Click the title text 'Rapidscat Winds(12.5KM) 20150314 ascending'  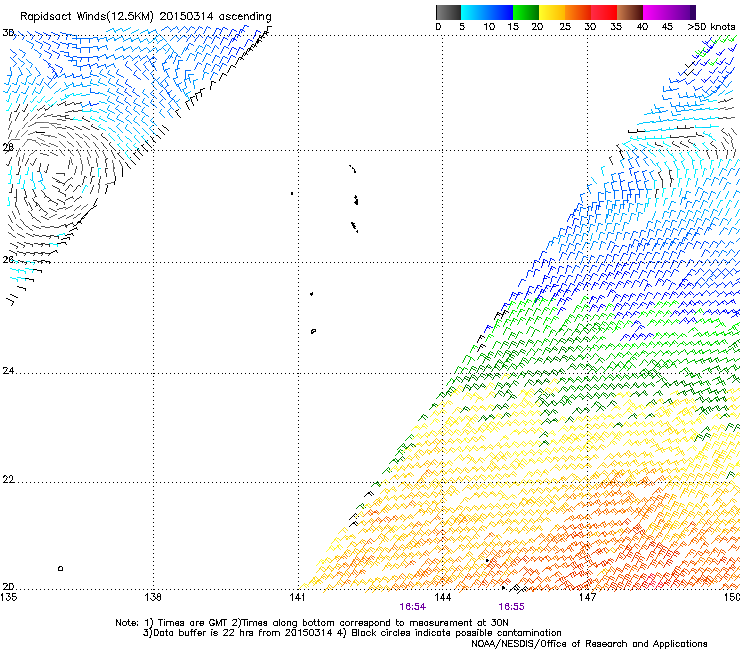click(145, 17)
